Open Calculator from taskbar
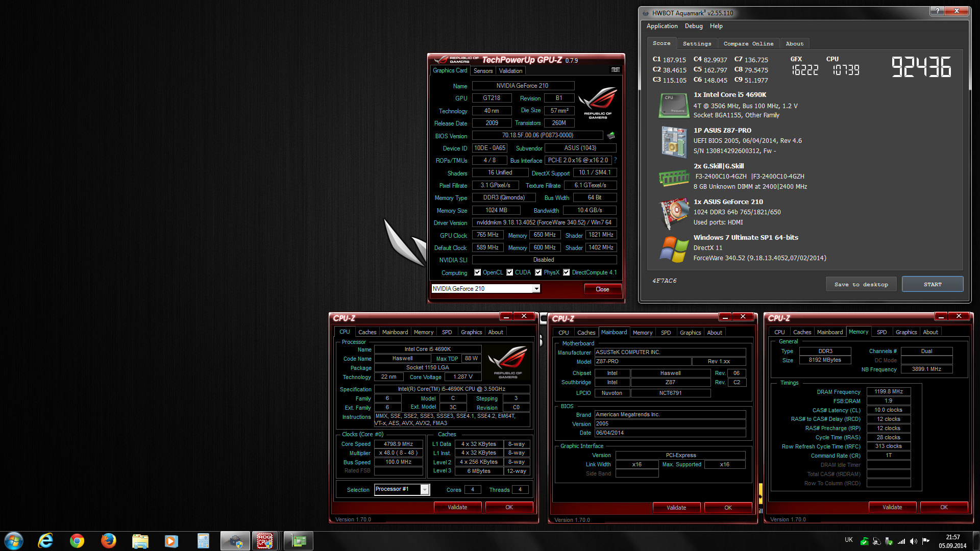The width and height of the screenshot is (980, 551). 203,541
